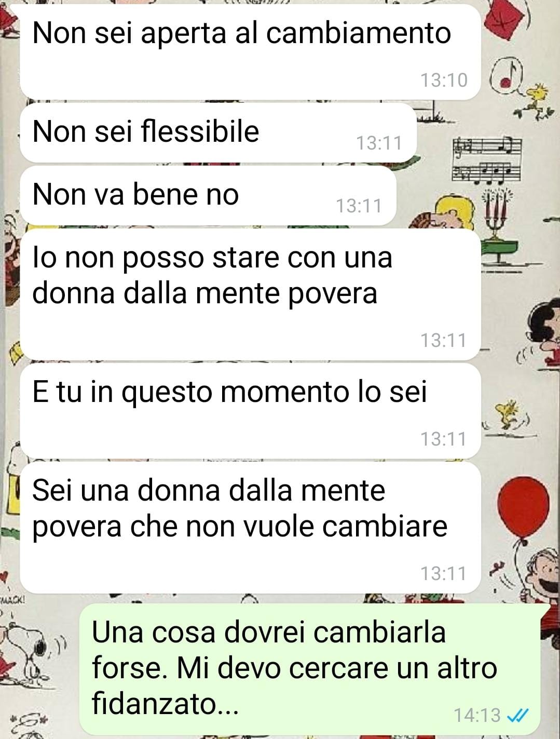Select the message 'Non sei aperta al cambiamento'

250,52
